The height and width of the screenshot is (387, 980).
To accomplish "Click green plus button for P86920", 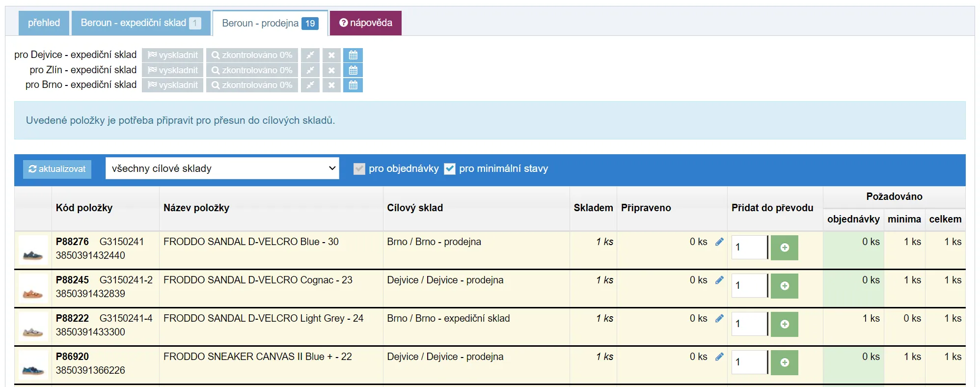I will tap(784, 362).
